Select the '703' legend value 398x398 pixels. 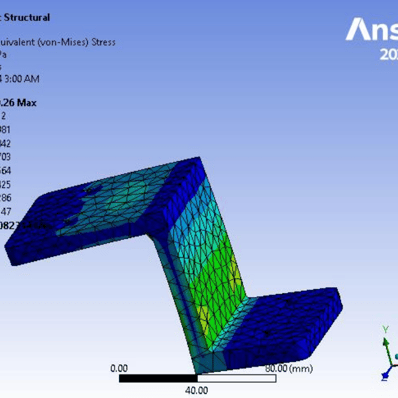(x=5, y=157)
